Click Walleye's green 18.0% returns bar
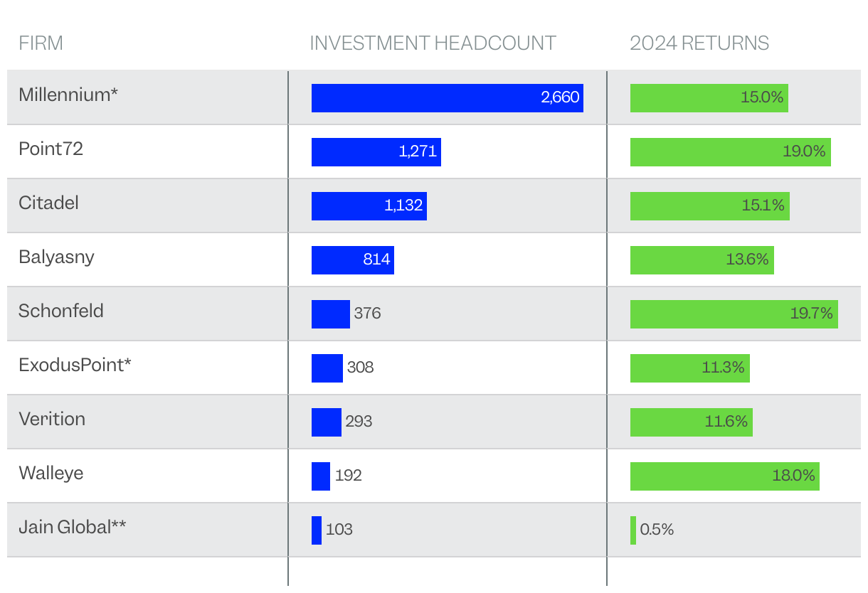The width and height of the screenshot is (868, 593). click(x=724, y=476)
